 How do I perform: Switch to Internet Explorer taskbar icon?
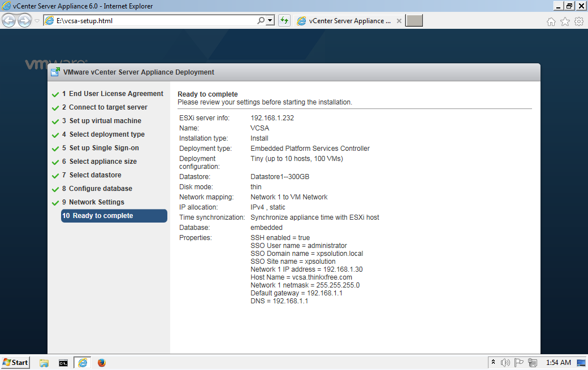tap(83, 363)
